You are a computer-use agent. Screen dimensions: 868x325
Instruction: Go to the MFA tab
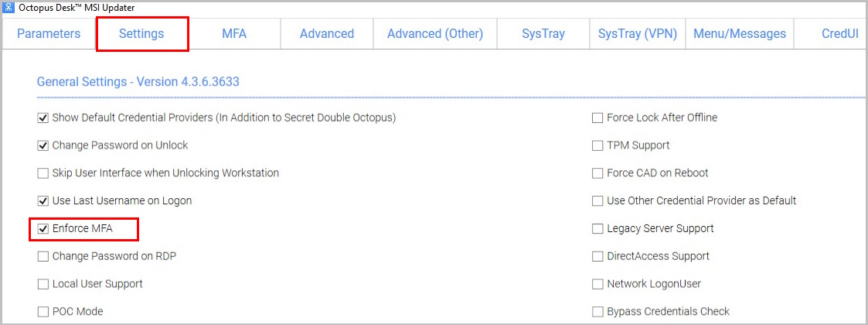(234, 33)
